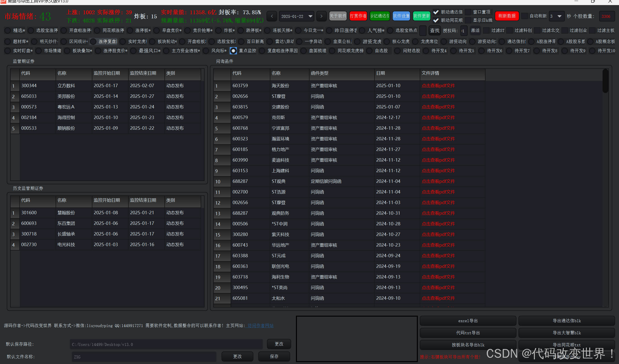Image resolution: width=619 pixels, height=364 pixels.
Task: Select the 涨停复盘 radio option
Action: [93, 42]
